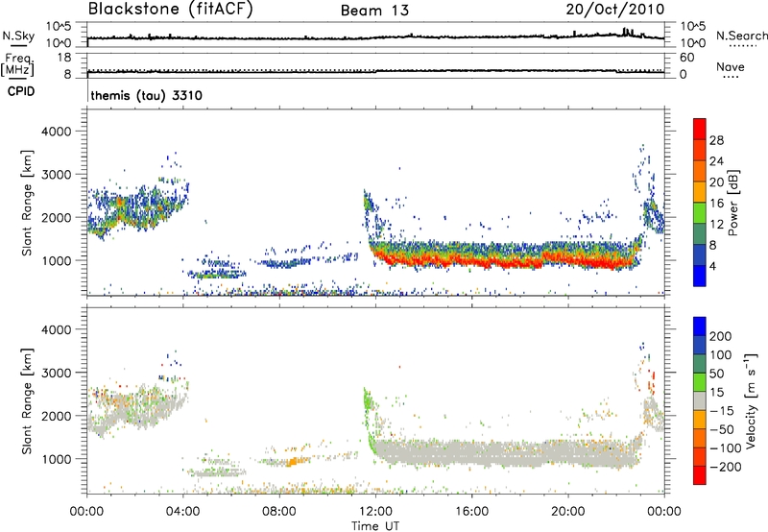Click the '200' tick on the Velocity scale
The width and height of the screenshot is (768, 532).
point(721,336)
